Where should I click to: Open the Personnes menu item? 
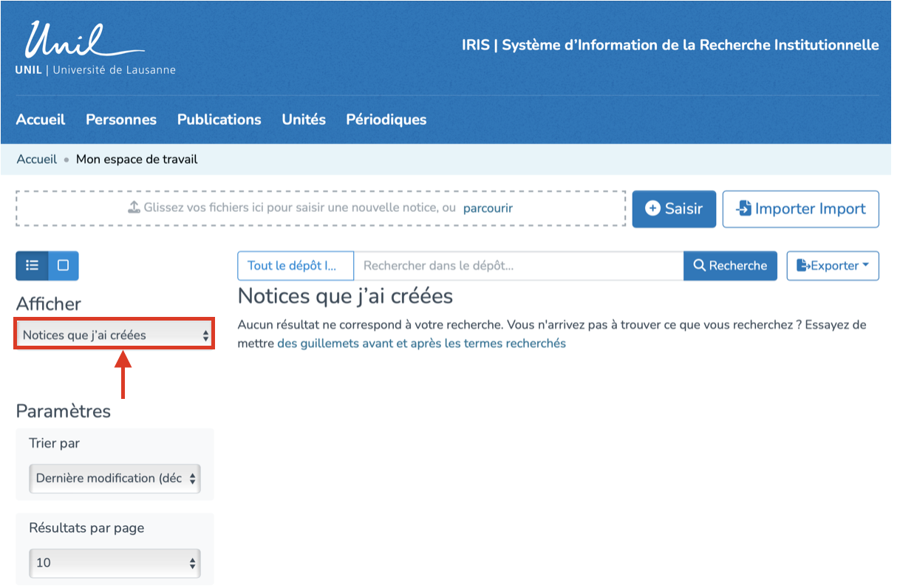coord(121,120)
